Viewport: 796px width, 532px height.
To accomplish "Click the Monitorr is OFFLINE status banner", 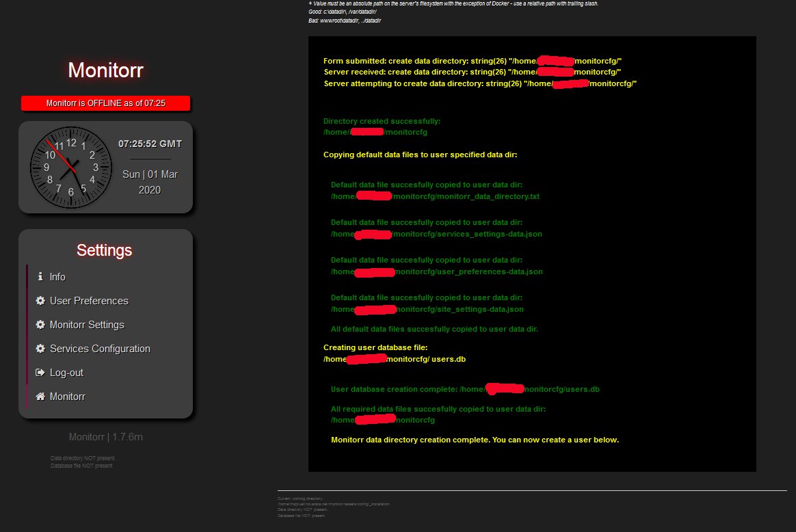I will click(105, 103).
